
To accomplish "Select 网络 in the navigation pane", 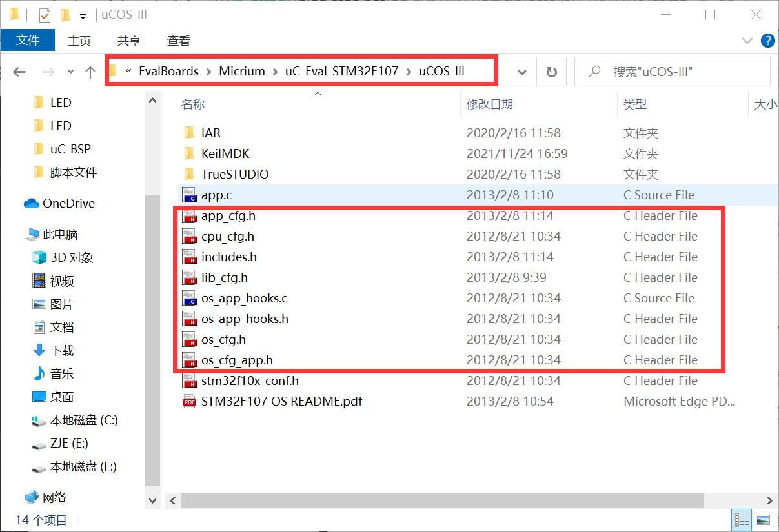I will 54,497.
